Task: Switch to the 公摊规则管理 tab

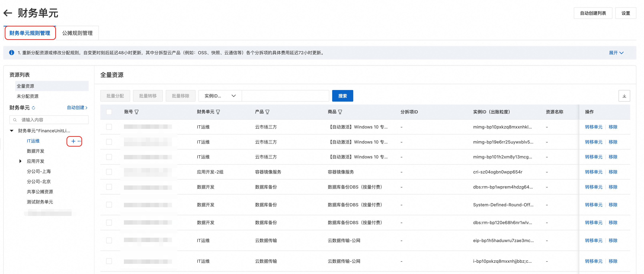Action: pyautogui.click(x=77, y=33)
